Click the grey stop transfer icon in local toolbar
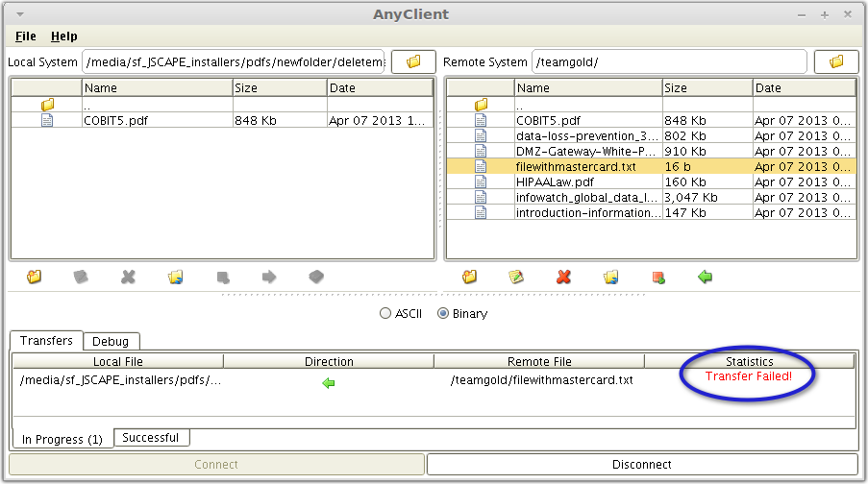Image resolution: width=868 pixels, height=484 pixels. tap(316, 277)
